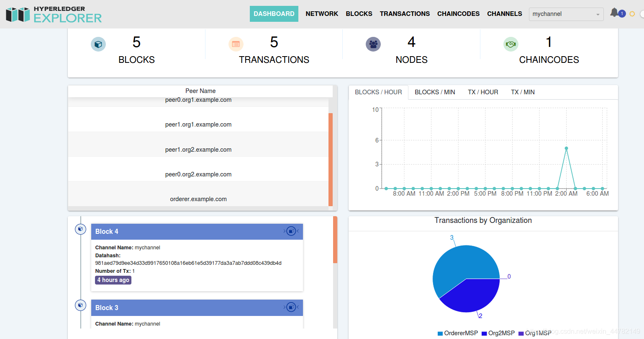644x339 pixels.
Task: Switch to the TX / HOUR chart tab
Action: (x=483, y=92)
